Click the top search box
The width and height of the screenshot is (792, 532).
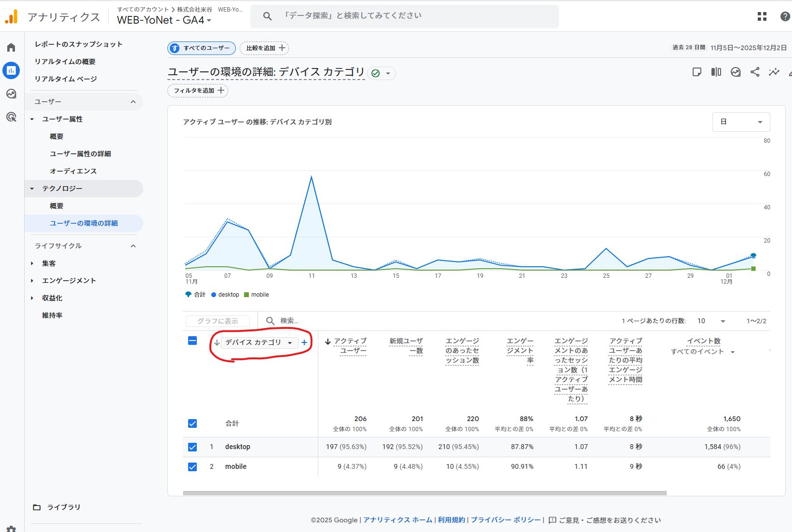coord(404,16)
